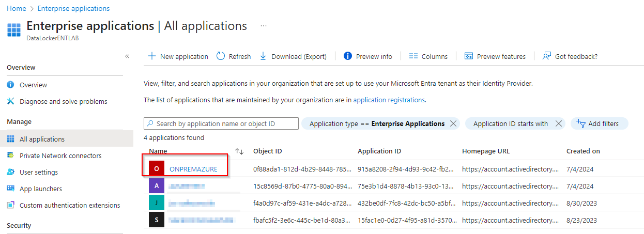Click the Preview features icon
Viewport: 644px width, 234px height.
coord(469,56)
